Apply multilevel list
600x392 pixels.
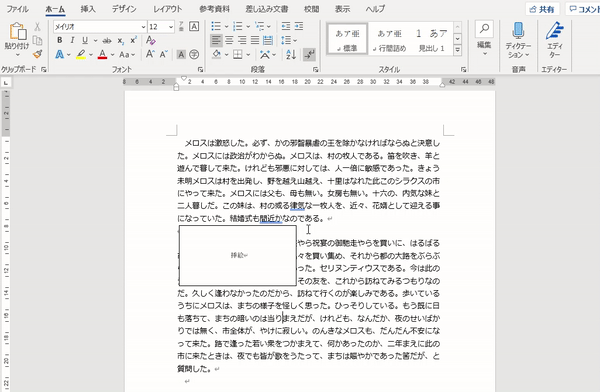click(x=259, y=26)
